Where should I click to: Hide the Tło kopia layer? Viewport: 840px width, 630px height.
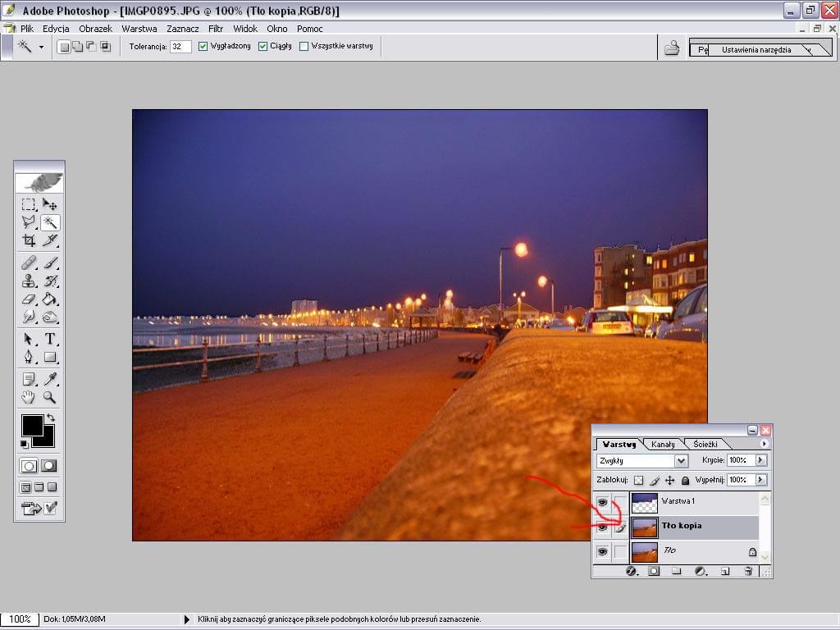(x=603, y=527)
